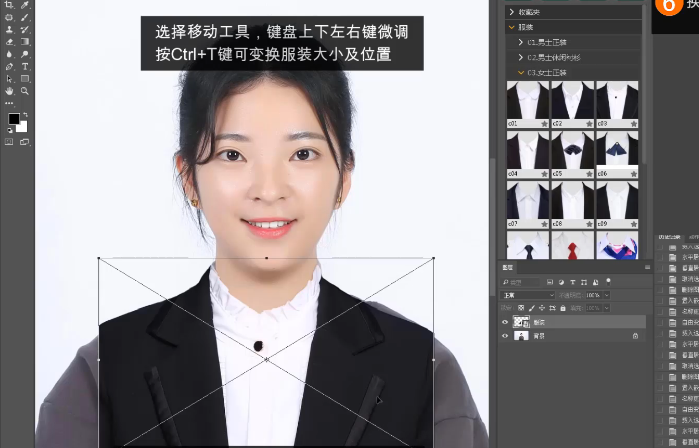Toggle the layer filter switch
Screen dimensions: 699x448
pos(609,282)
